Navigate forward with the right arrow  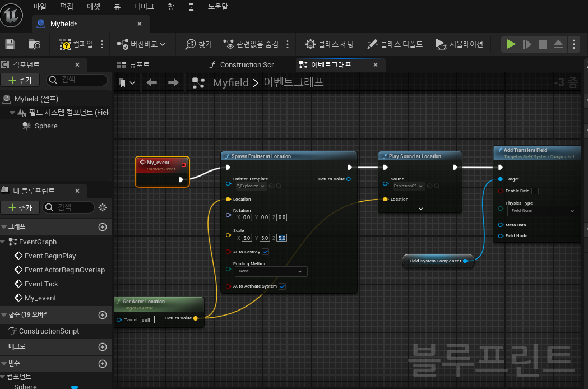[x=173, y=82]
